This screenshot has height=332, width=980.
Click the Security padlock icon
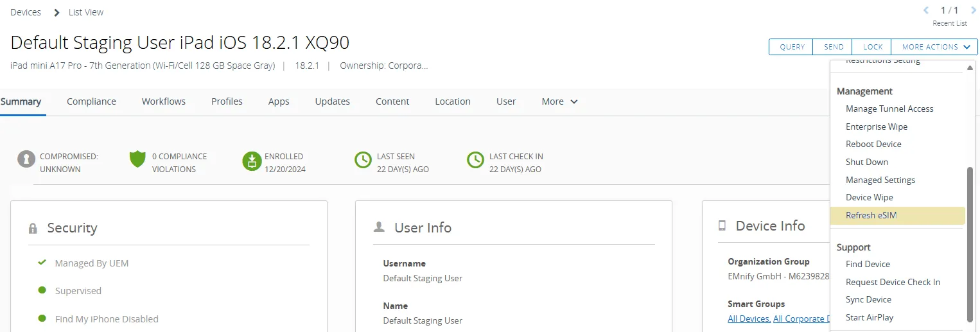[33, 229]
